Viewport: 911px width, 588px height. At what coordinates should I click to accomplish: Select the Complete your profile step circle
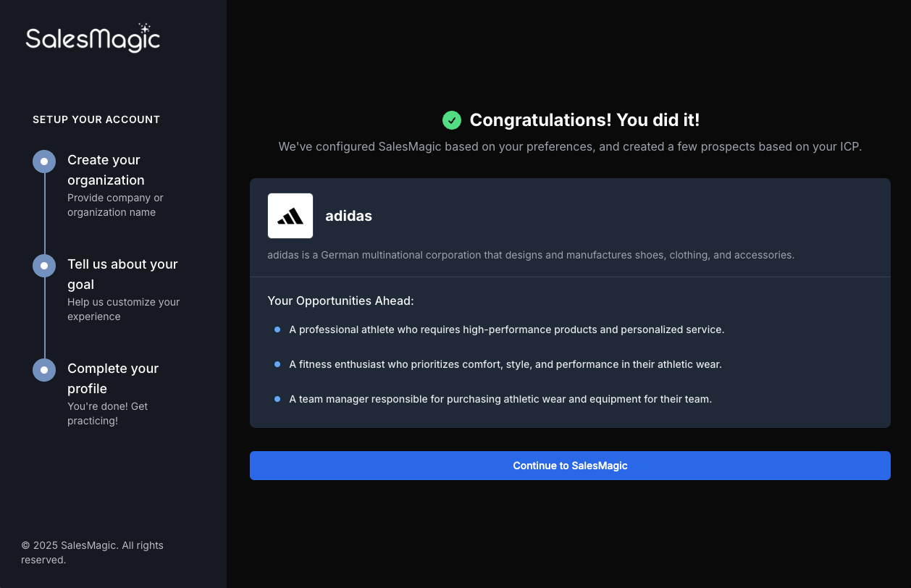tap(44, 370)
